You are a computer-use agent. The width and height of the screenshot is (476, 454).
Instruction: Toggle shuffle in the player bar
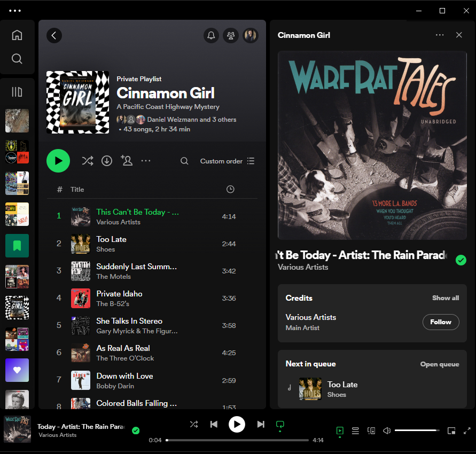pyautogui.click(x=194, y=424)
